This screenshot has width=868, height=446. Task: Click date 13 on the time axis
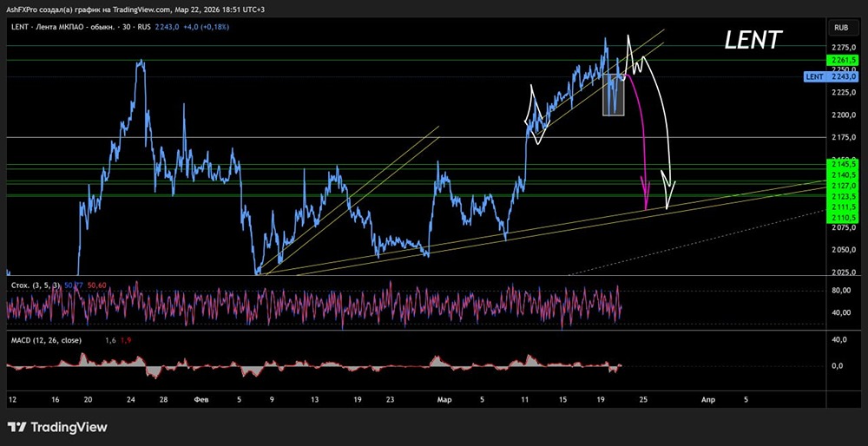pos(315,399)
